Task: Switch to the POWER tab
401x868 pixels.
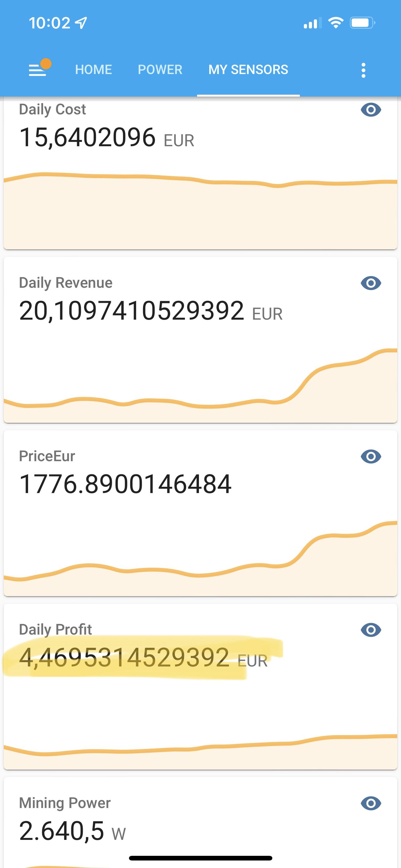Action: [x=160, y=70]
